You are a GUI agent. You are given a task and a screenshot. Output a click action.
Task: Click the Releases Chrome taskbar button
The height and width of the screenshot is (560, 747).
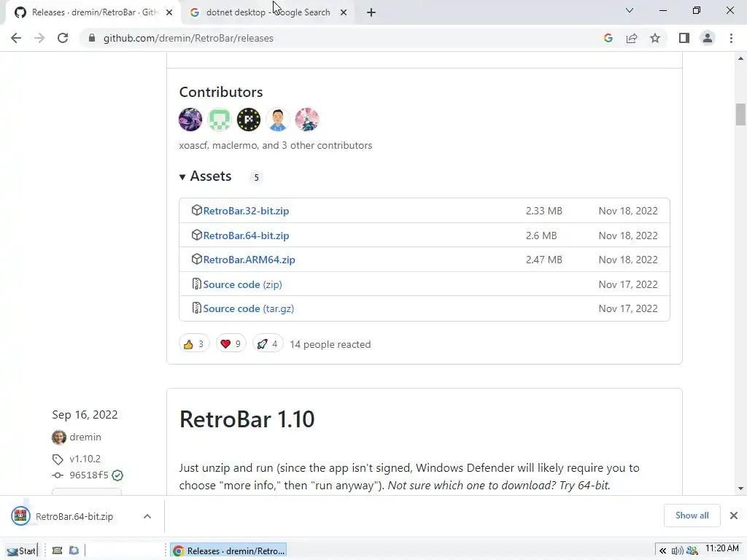click(229, 551)
